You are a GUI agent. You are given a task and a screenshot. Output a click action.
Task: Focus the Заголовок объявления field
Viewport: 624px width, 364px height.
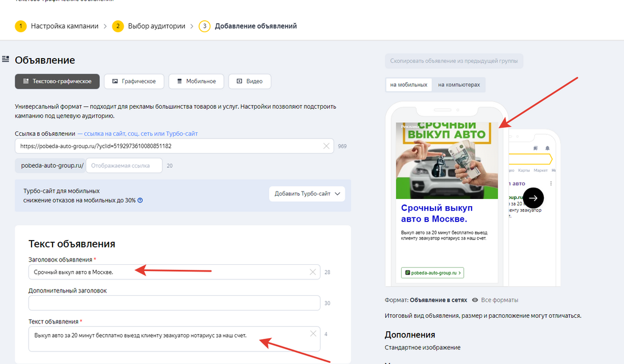[174, 272]
